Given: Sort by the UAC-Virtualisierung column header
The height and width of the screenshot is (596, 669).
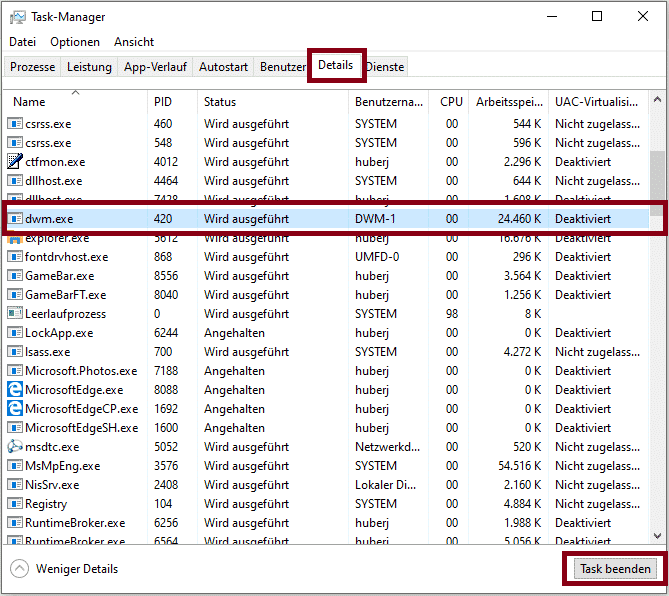Looking at the screenshot, I should (x=598, y=102).
